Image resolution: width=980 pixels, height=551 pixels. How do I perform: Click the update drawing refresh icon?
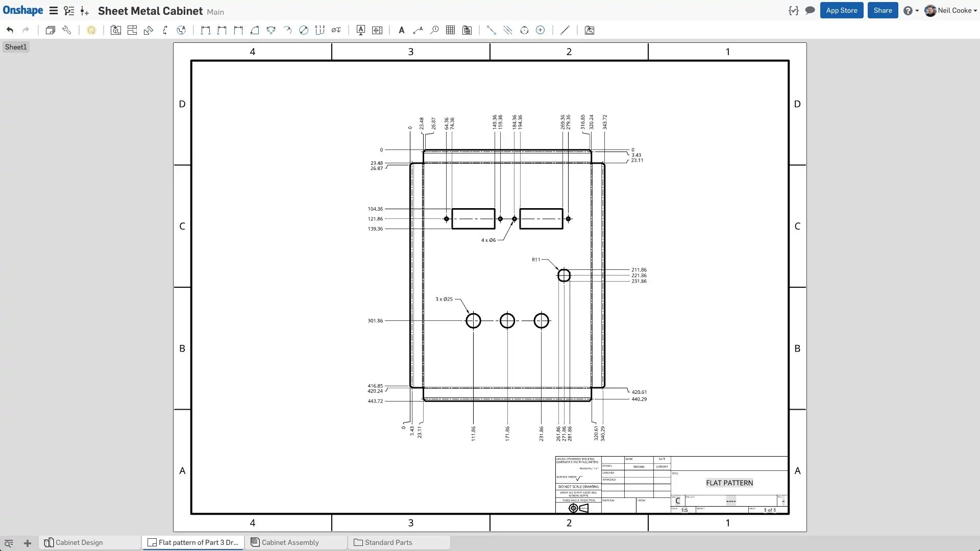pyautogui.click(x=91, y=30)
